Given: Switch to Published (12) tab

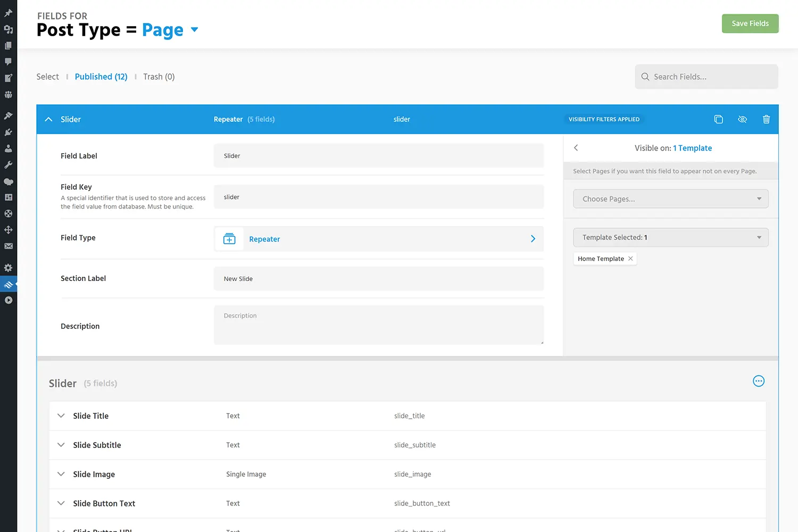Looking at the screenshot, I should click(101, 77).
